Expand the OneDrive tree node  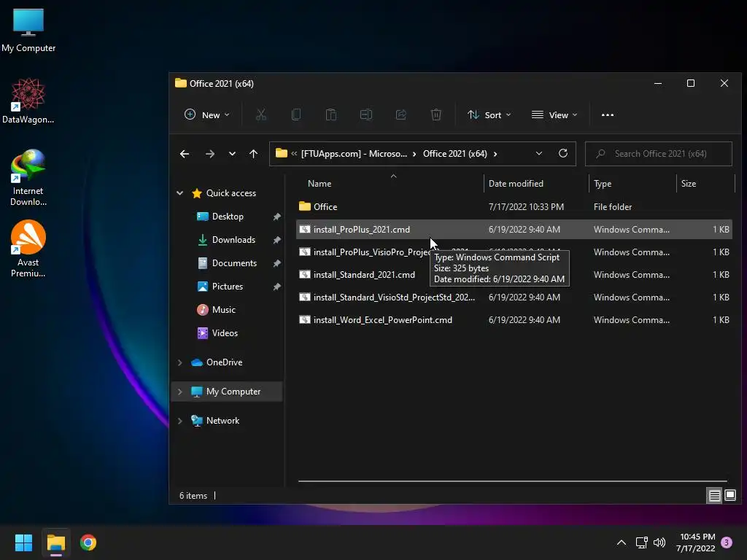(x=179, y=362)
